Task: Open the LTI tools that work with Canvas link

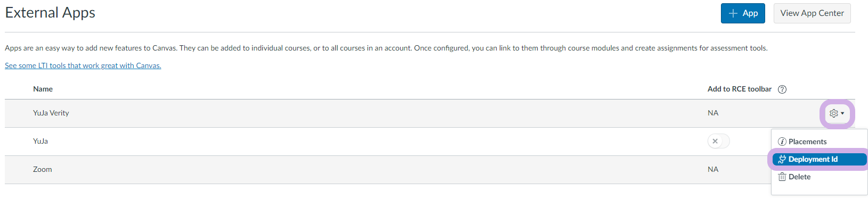Action: [83, 65]
